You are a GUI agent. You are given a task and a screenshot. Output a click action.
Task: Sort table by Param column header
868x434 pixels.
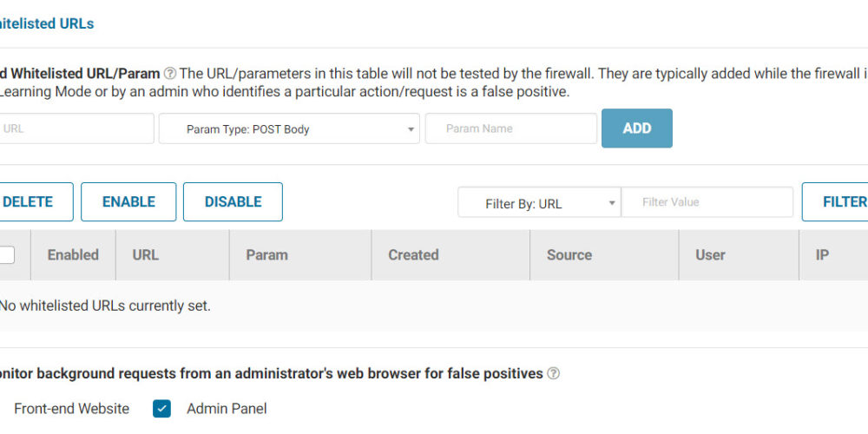[266, 255]
